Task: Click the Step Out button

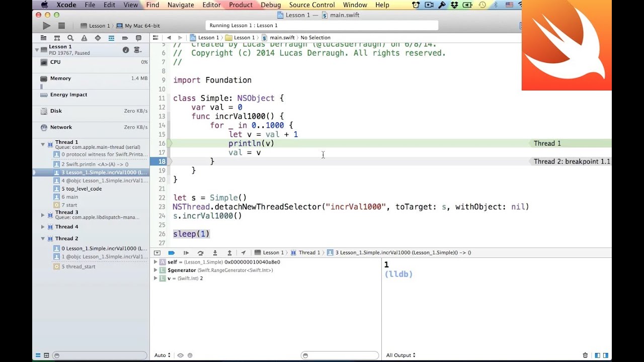Action: 229,253
